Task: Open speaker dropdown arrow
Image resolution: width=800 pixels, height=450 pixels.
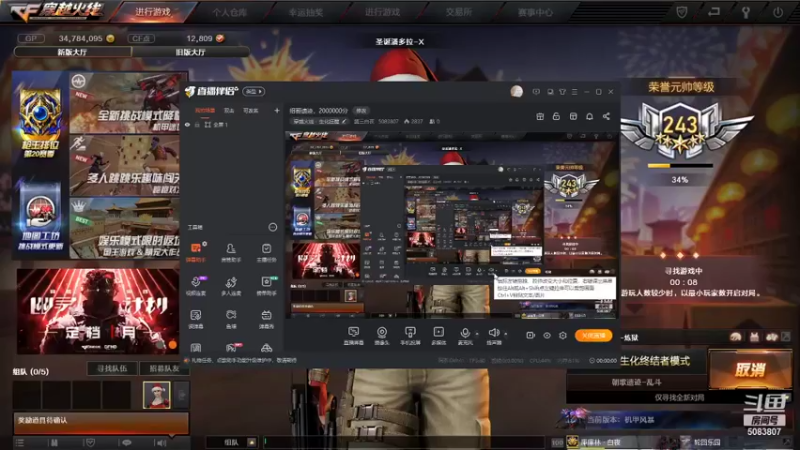Action: point(506,334)
